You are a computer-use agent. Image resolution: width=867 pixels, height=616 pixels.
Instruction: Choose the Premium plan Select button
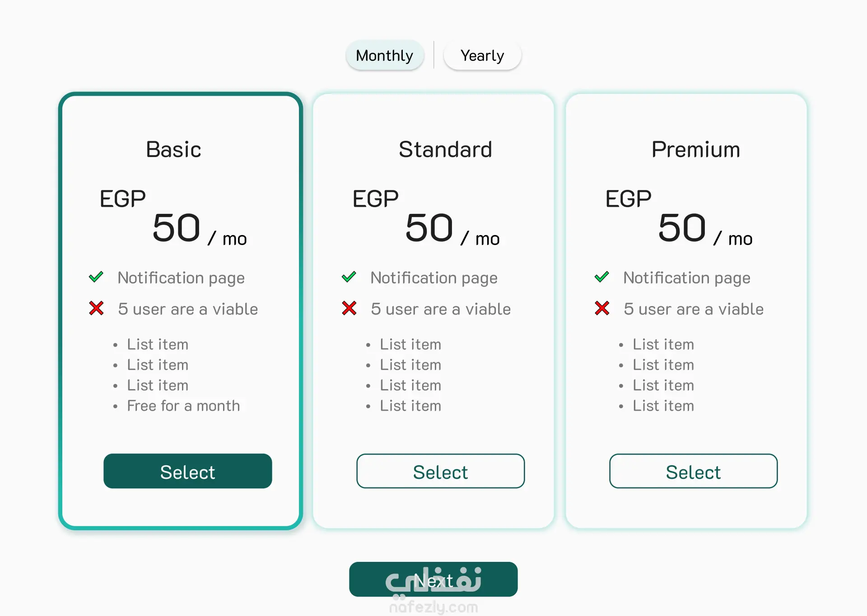(694, 471)
